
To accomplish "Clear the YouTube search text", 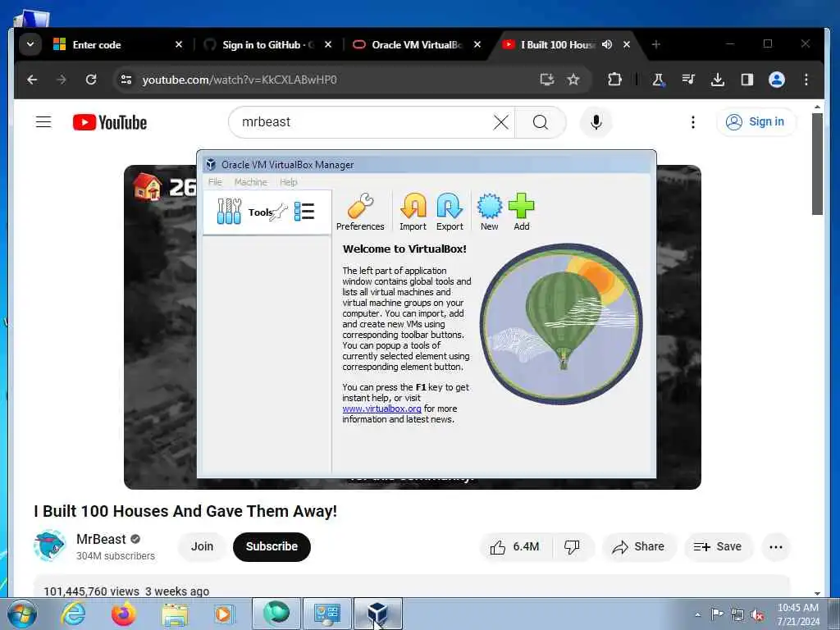I will pyautogui.click(x=501, y=122).
